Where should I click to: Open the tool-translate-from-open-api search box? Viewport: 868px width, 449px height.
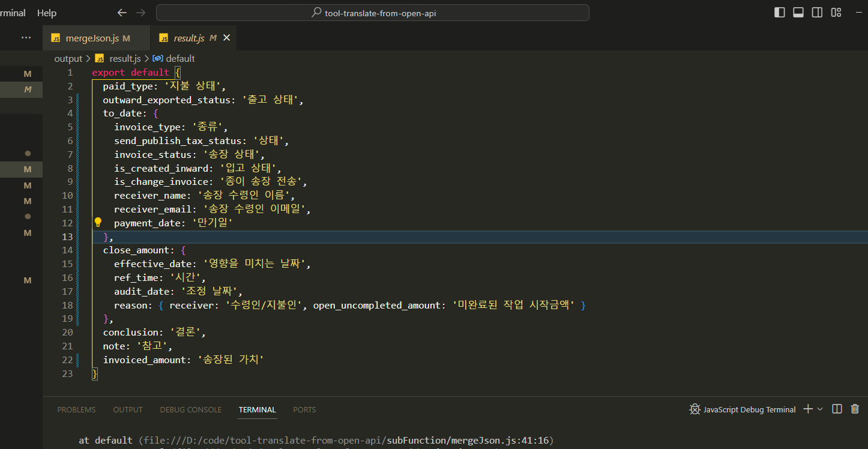tap(372, 13)
